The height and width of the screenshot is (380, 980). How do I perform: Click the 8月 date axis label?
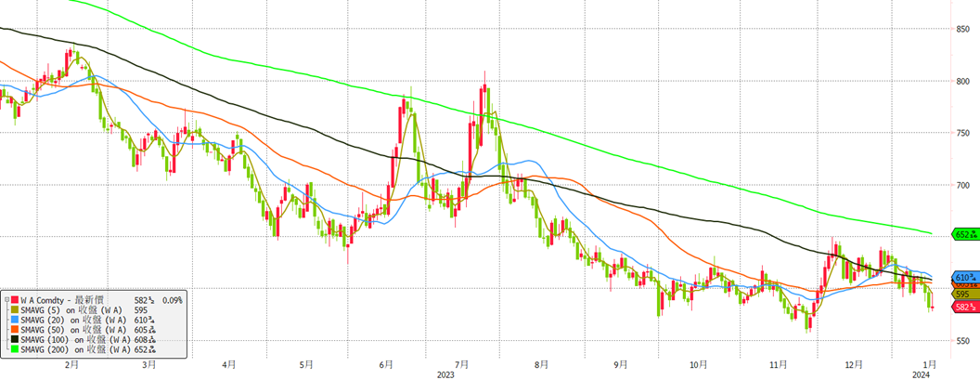pyautogui.click(x=541, y=365)
